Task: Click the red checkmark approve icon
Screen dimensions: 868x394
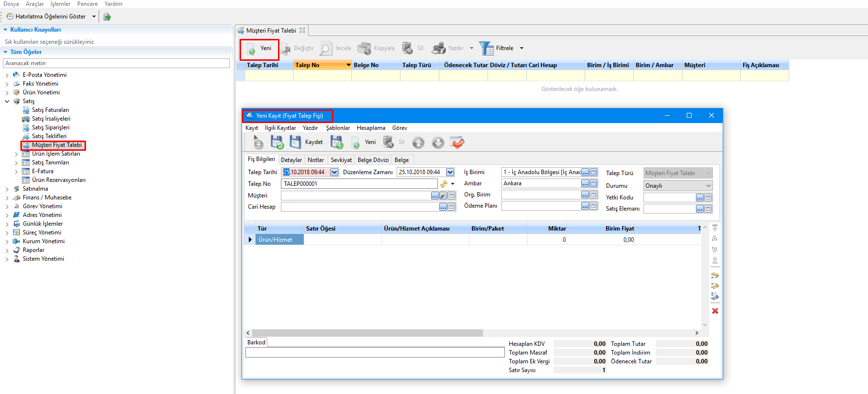Action: [457, 142]
